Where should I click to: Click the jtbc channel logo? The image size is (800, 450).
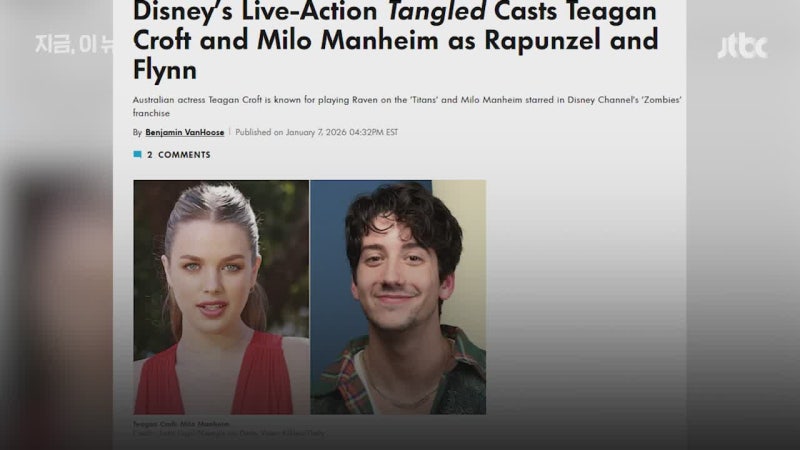coord(742,46)
